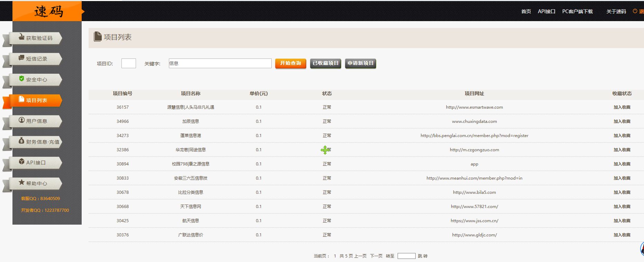Open the API接口 cube icon in sidebar

pos(21,162)
